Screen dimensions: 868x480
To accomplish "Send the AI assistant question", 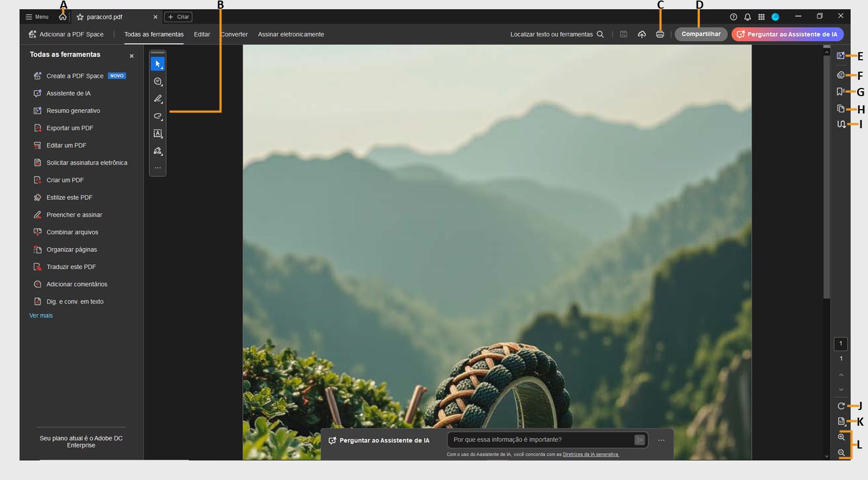I will point(640,440).
